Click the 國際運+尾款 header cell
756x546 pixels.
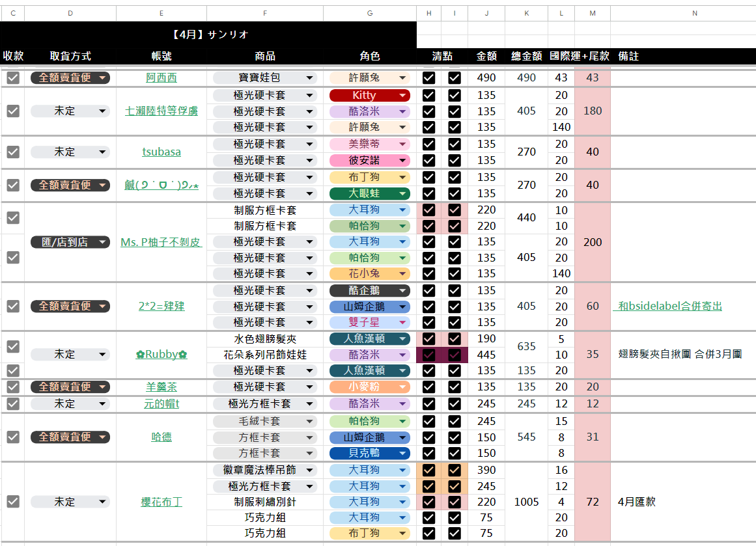[x=579, y=56]
